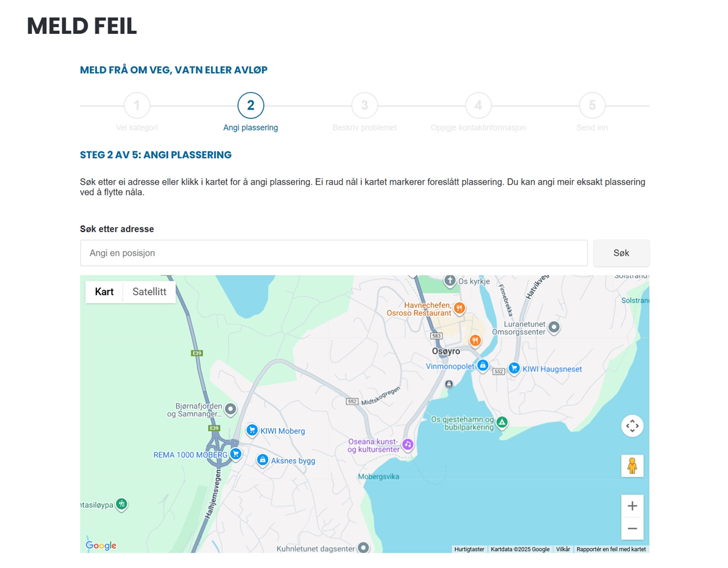728x568 pixels.
Task: Open the Vilkår terms link
Action: pos(563,549)
